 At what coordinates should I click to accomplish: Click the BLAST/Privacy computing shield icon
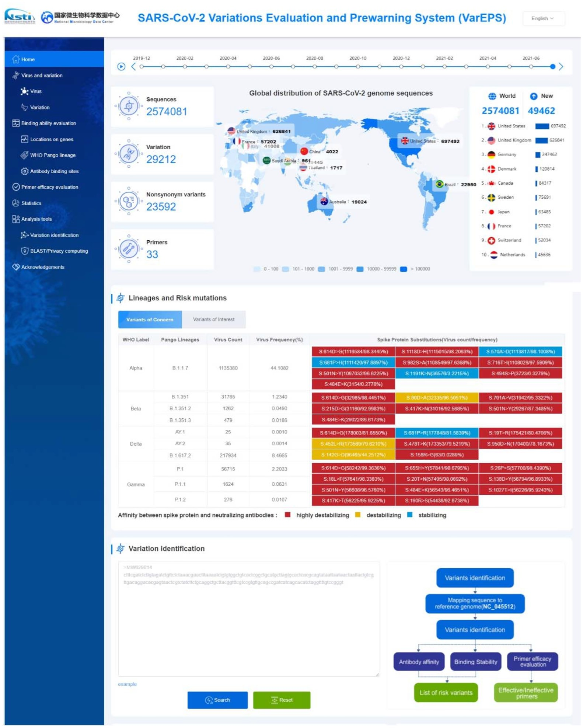click(x=24, y=251)
